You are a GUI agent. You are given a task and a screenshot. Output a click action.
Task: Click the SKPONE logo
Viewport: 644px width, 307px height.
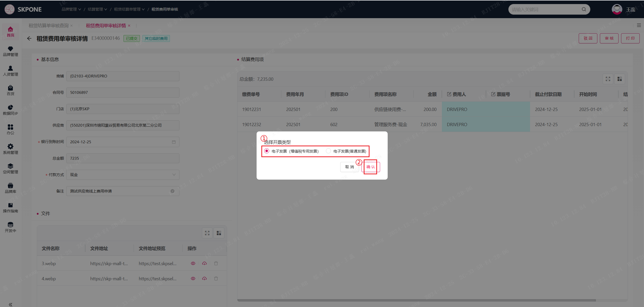point(23,9)
